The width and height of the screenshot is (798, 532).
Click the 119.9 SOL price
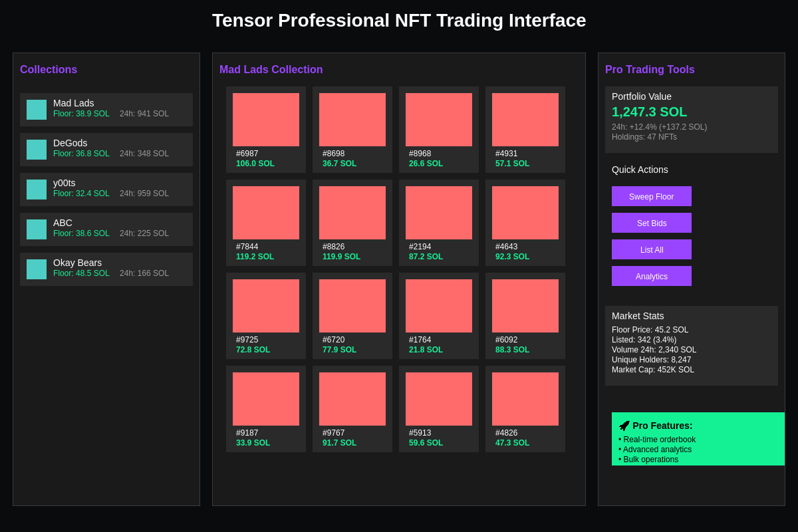pyautogui.click(x=342, y=257)
